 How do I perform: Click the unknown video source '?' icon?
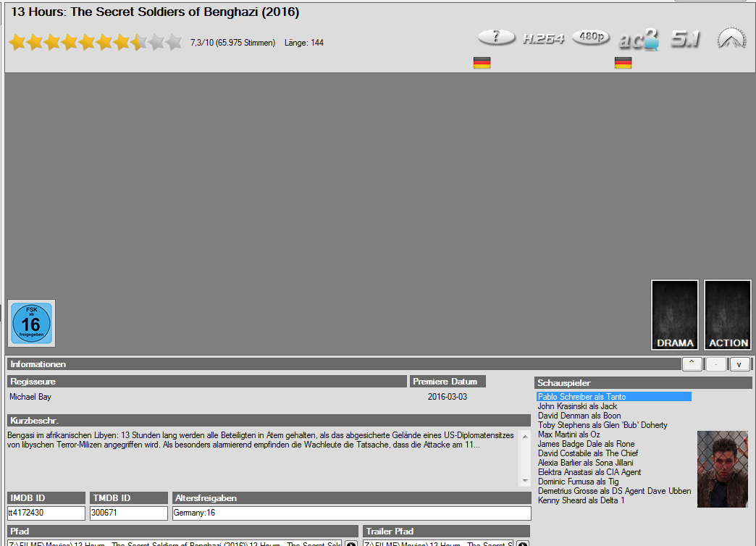[x=497, y=37]
